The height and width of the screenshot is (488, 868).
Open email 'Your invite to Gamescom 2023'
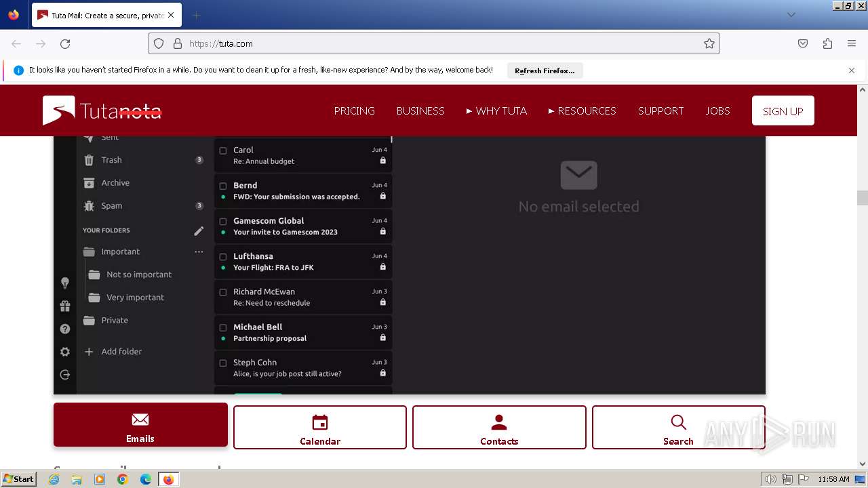pos(303,226)
